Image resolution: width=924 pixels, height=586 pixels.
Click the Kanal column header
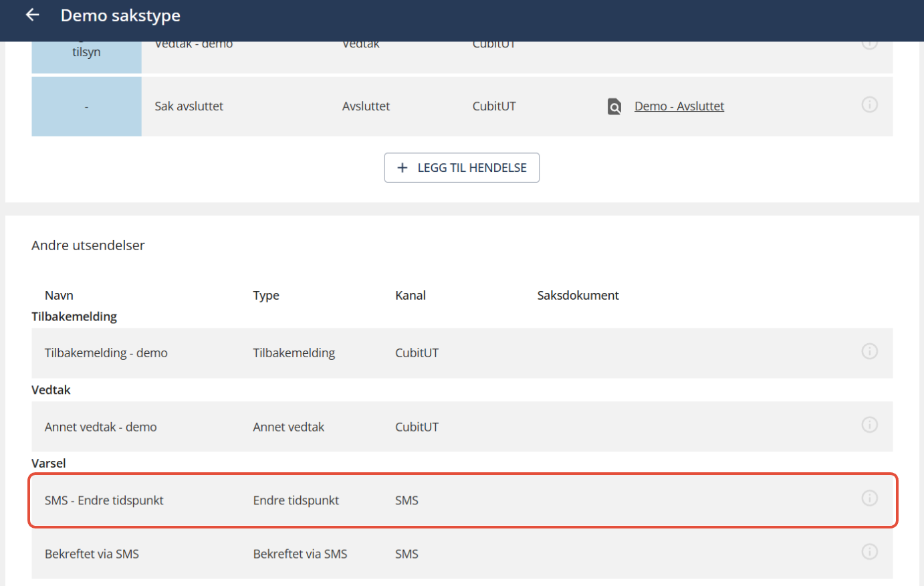411,296
